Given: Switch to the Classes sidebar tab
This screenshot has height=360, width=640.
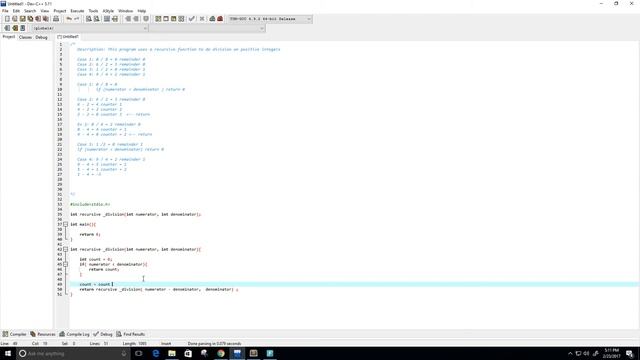Looking at the screenshot, I should (x=25, y=37).
